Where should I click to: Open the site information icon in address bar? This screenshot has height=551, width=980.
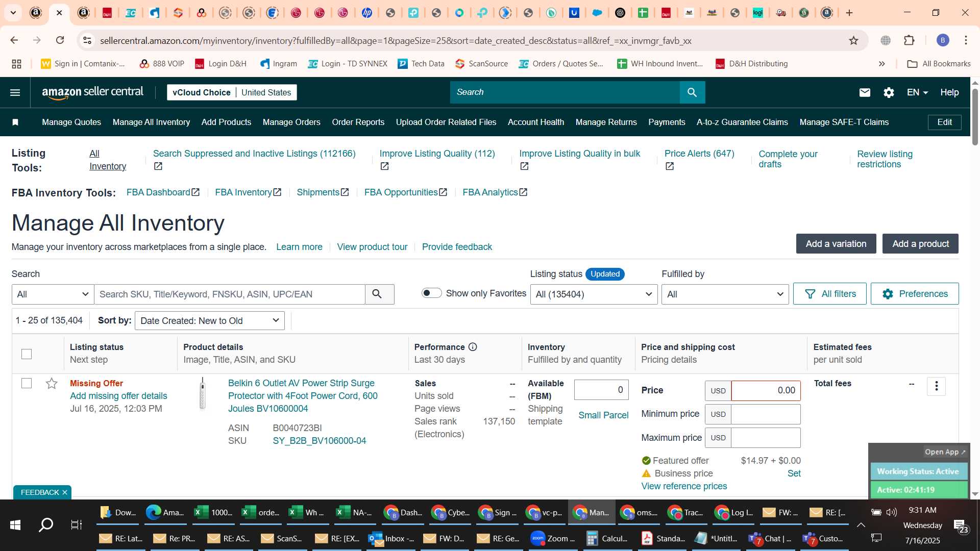click(x=87, y=40)
